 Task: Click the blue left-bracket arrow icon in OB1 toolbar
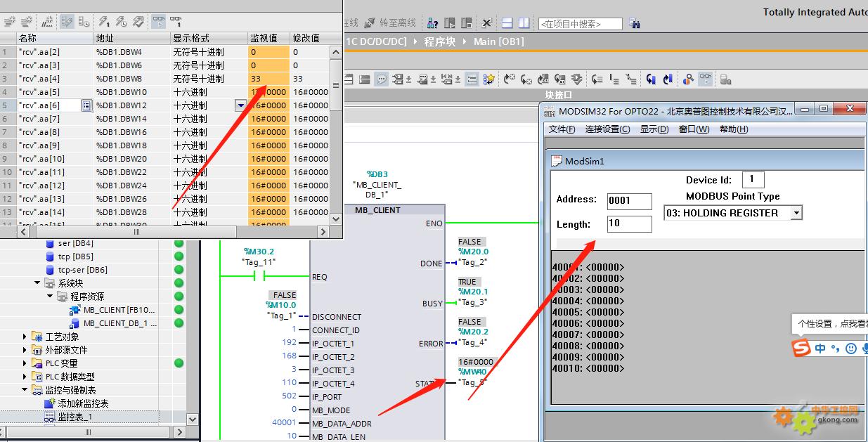point(650,79)
